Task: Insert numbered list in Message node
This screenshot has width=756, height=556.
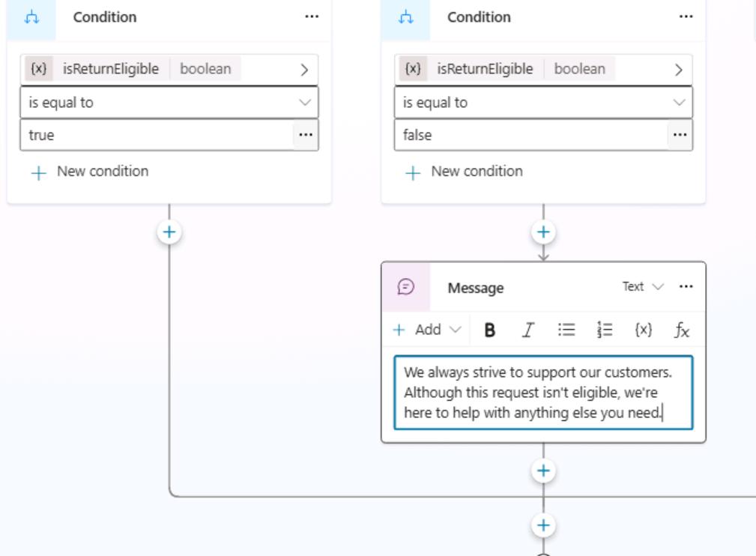Action: [605, 330]
